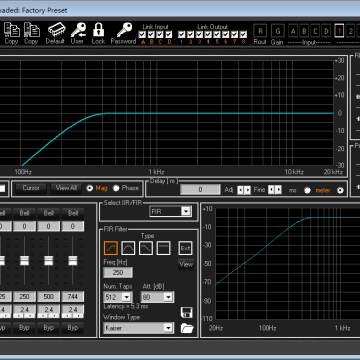
Task: Save FIR filter with the floppy disk icon
Action: coord(187,313)
